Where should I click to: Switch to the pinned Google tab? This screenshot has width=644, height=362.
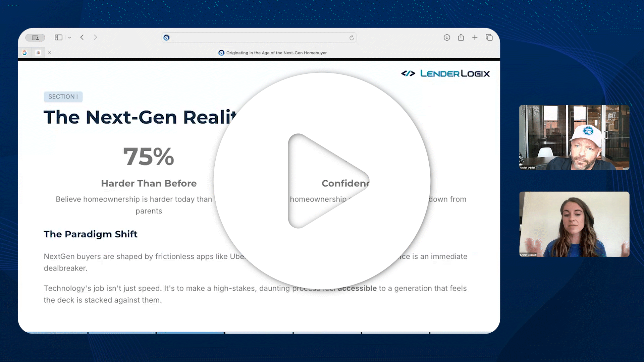click(x=24, y=53)
